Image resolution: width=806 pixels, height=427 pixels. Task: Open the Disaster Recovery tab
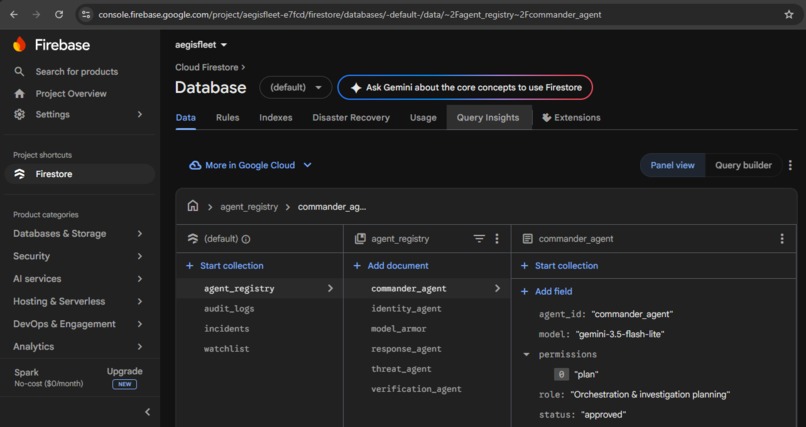click(x=351, y=118)
